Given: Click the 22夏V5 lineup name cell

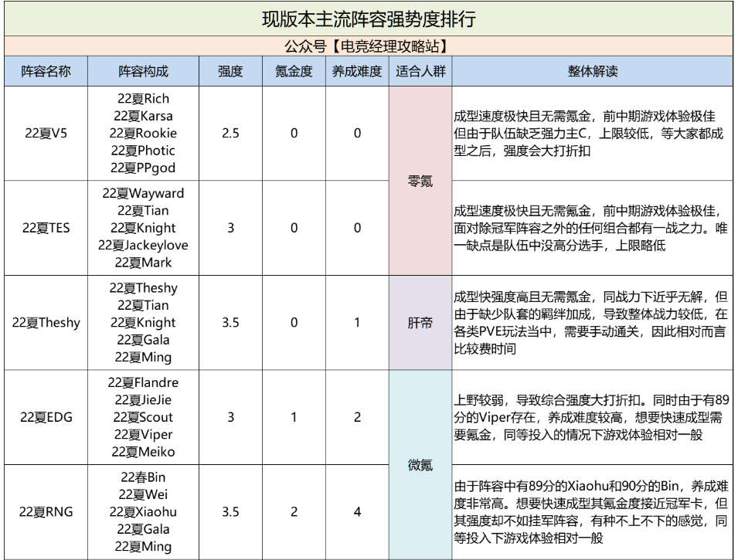Looking at the screenshot, I should [46, 133].
